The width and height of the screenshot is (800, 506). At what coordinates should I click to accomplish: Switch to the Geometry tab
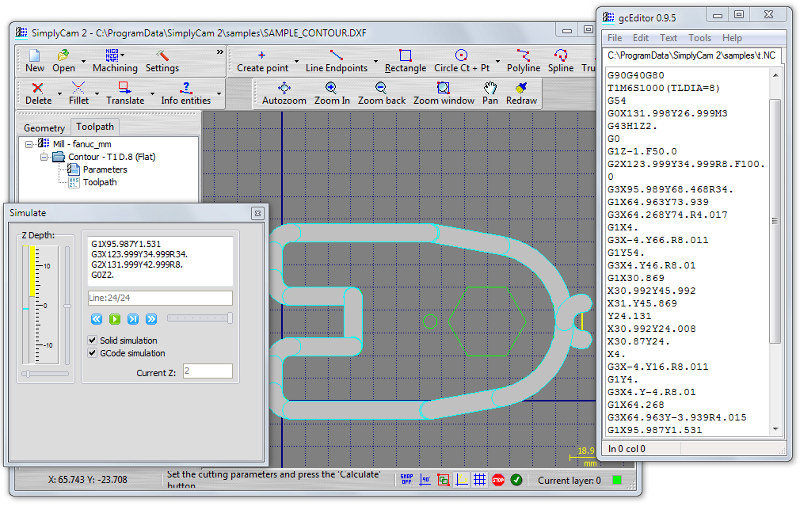click(x=44, y=128)
